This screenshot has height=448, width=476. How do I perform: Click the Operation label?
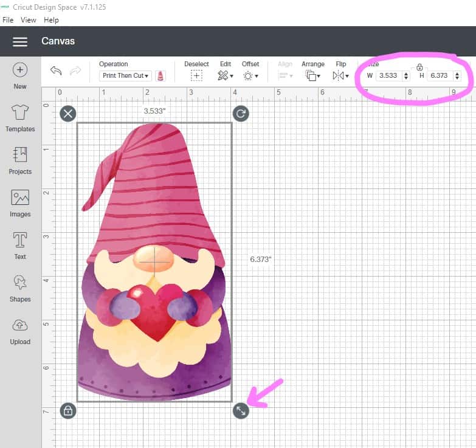click(x=113, y=64)
